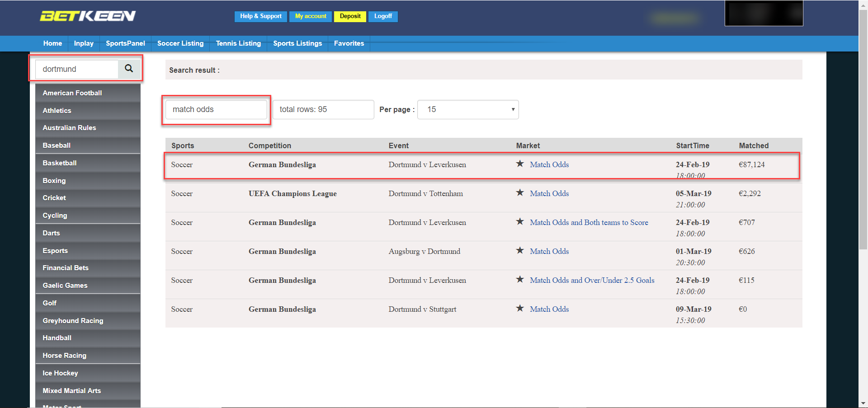Select Gaelic Games in sidebar
Viewport: 868px width, 408px height.
click(88, 286)
